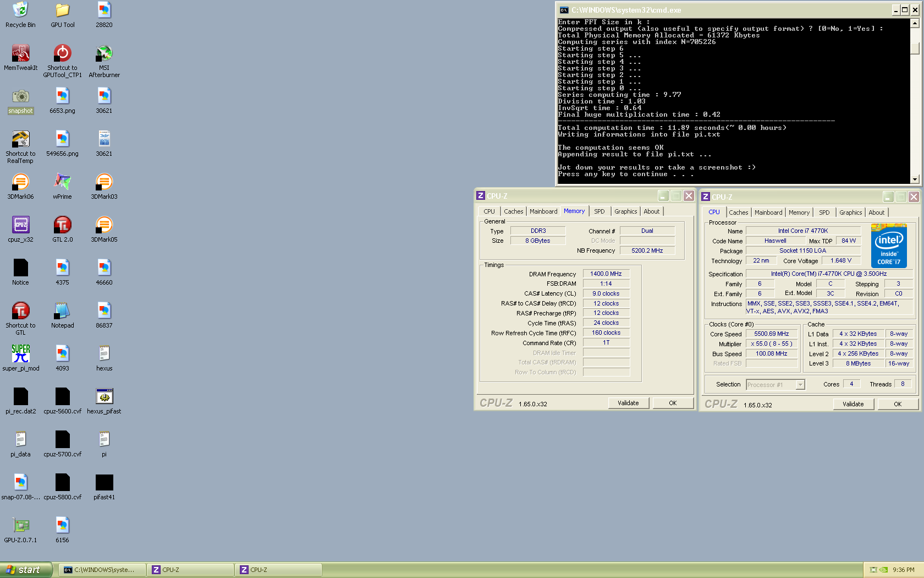Select the wPrime desktop icon
Viewport: 924px width, 578px height.
coord(62,187)
